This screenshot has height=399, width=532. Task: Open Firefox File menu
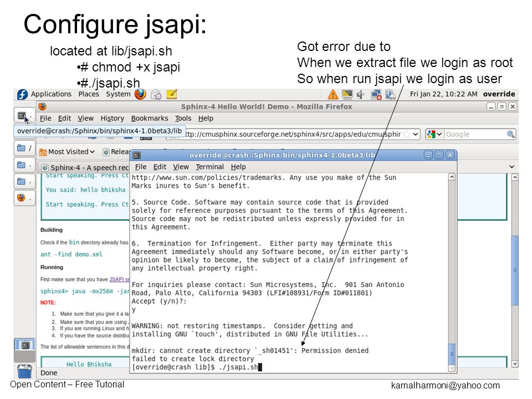pyautogui.click(x=45, y=119)
